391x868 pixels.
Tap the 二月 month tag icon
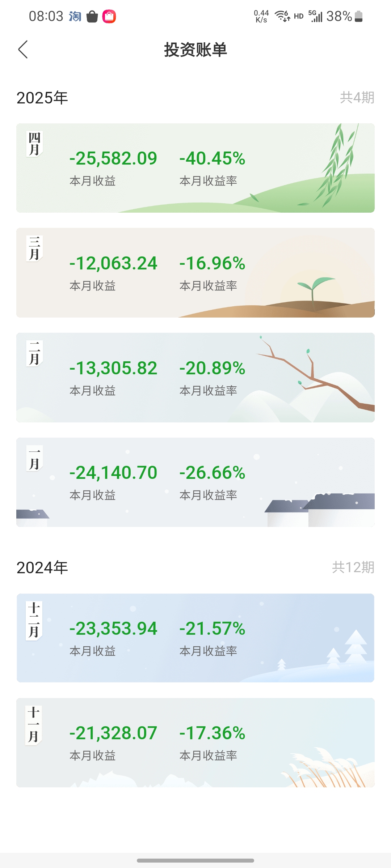tap(34, 353)
